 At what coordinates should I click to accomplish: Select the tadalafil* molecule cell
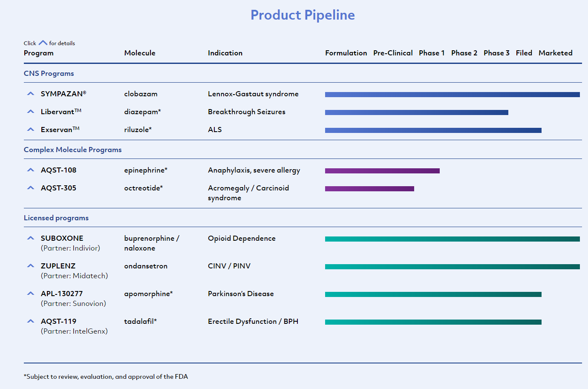tap(141, 321)
